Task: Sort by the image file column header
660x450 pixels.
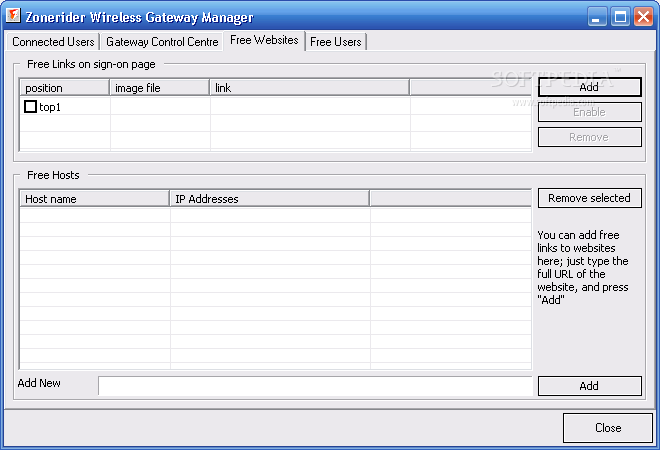Action: point(160,88)
